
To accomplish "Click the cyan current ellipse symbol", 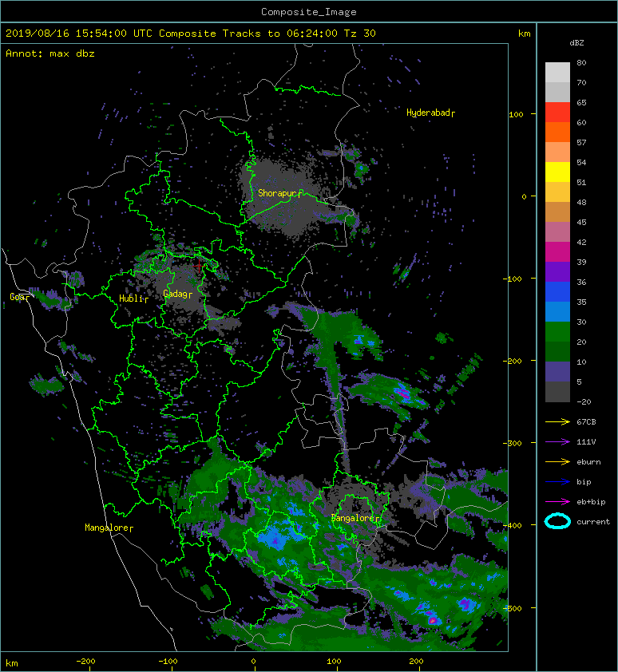I will pyautogui.click(x=557, y=521).
